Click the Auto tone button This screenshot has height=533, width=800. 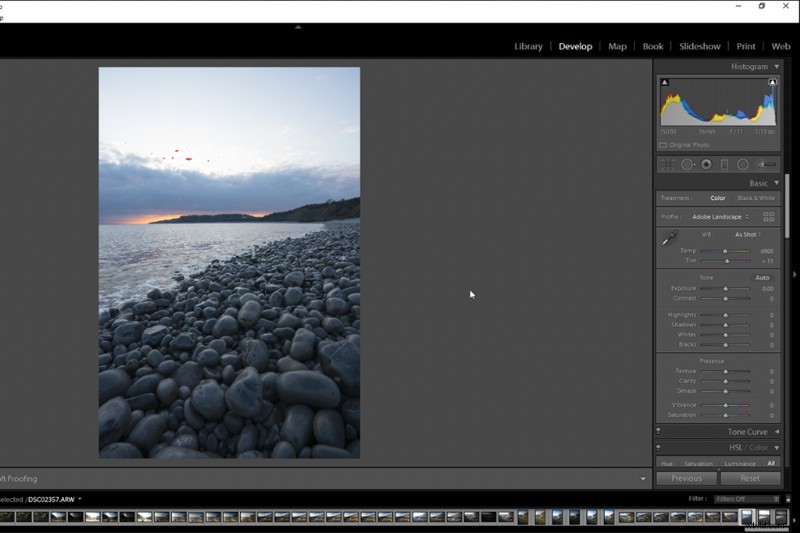(x=762, y=278)
